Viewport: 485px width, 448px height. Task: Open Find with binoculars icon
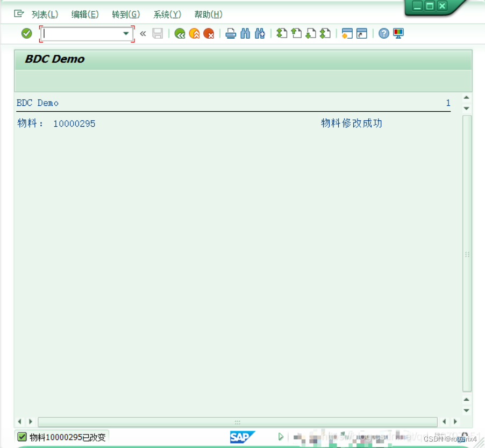[245, 33]
